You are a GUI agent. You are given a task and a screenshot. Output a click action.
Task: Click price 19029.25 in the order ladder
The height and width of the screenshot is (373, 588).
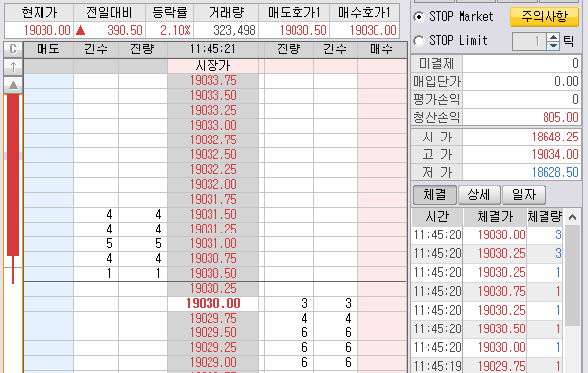212,348
